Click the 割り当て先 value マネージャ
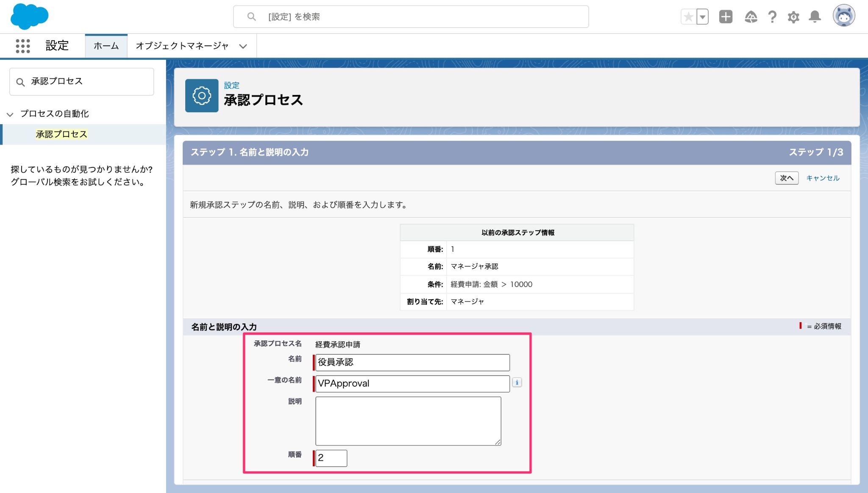The image size is (868, 493). pyautogui.click(x=467, y=302)
